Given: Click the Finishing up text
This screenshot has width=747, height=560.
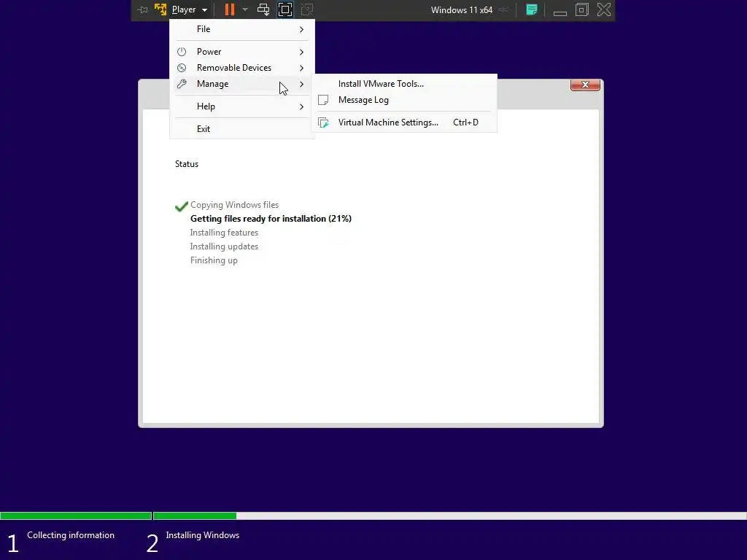Looking at the screenshot, I should (214, 260).
